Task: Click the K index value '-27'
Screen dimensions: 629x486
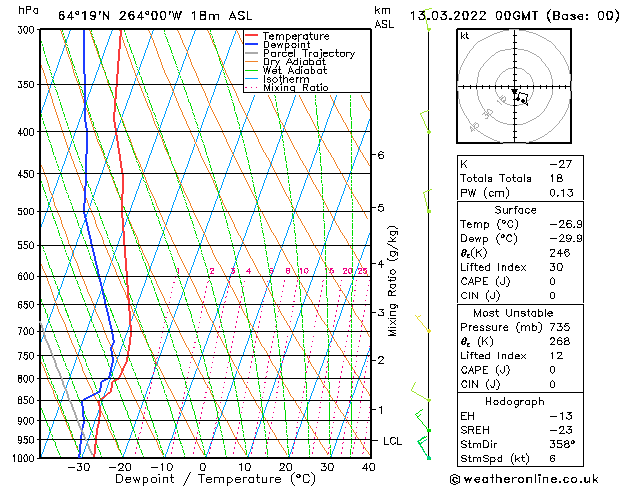Action: (x=561, y=164)
